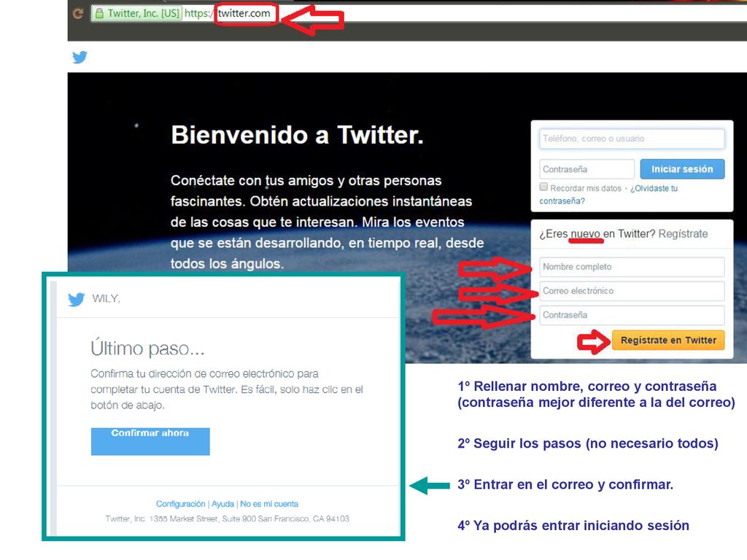
Task: Click the Correo electrónico field
Action: tap(632, 291)
